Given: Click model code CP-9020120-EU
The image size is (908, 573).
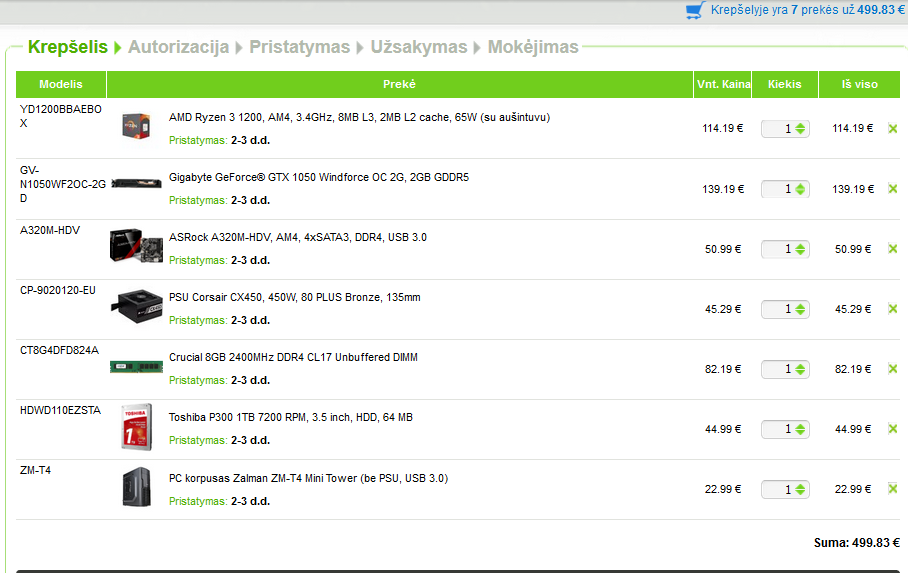Looking at the screenshot, I should coord(58,290).
